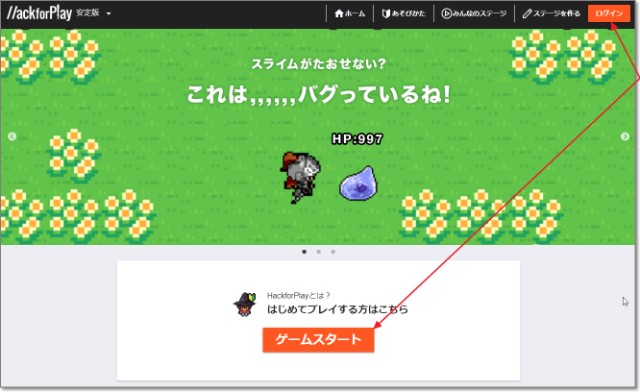Click the はじめてプレイする方はこちら text
640x392 pixels.
[338, 309]
